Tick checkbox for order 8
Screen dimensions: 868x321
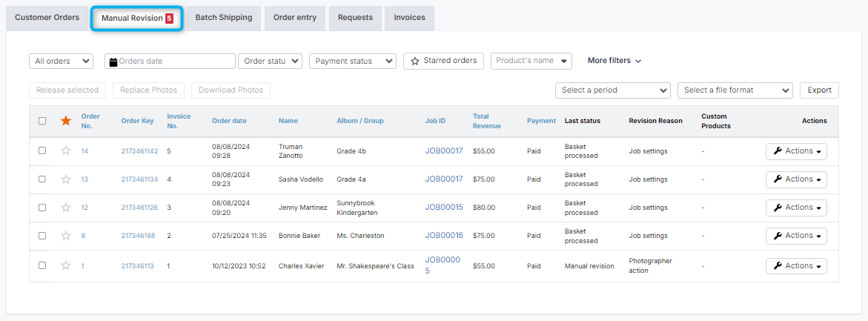click(x=42, y=235)
